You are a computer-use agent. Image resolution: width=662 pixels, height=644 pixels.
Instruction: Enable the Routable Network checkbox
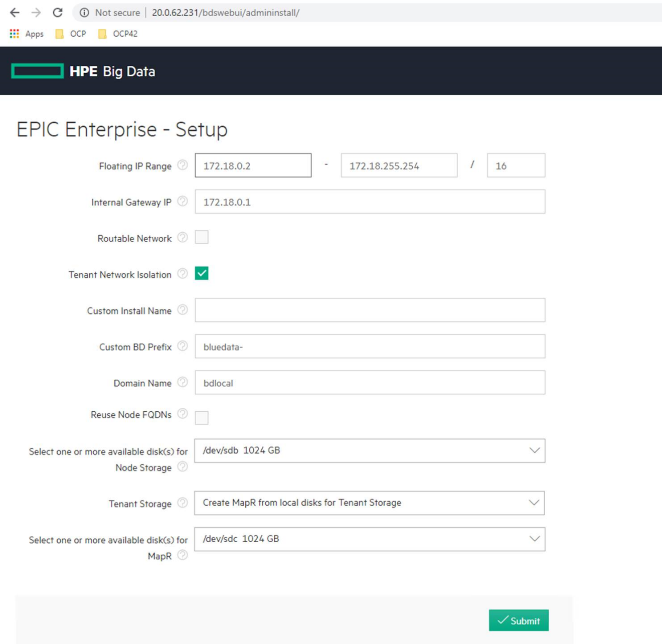pos(202,237)
